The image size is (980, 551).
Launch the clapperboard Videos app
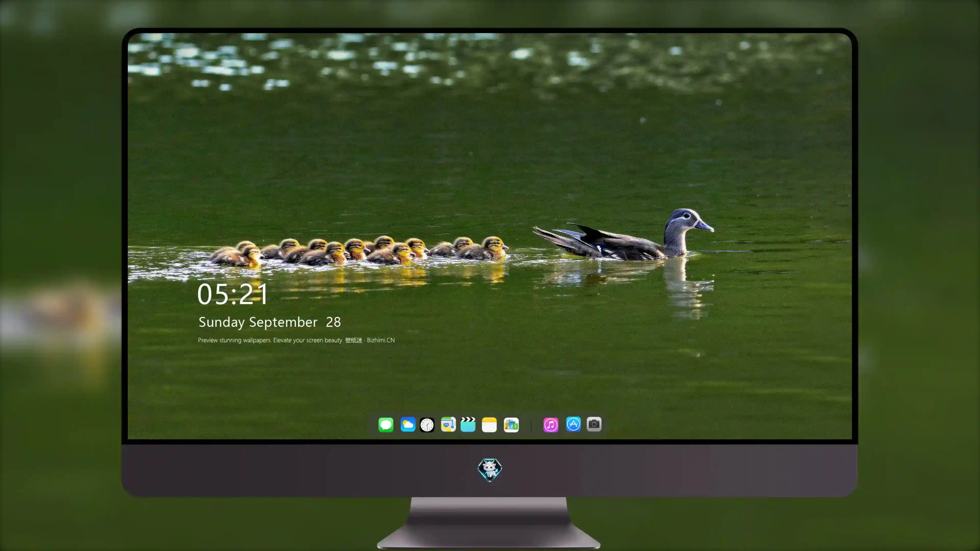tap(468, 424)
